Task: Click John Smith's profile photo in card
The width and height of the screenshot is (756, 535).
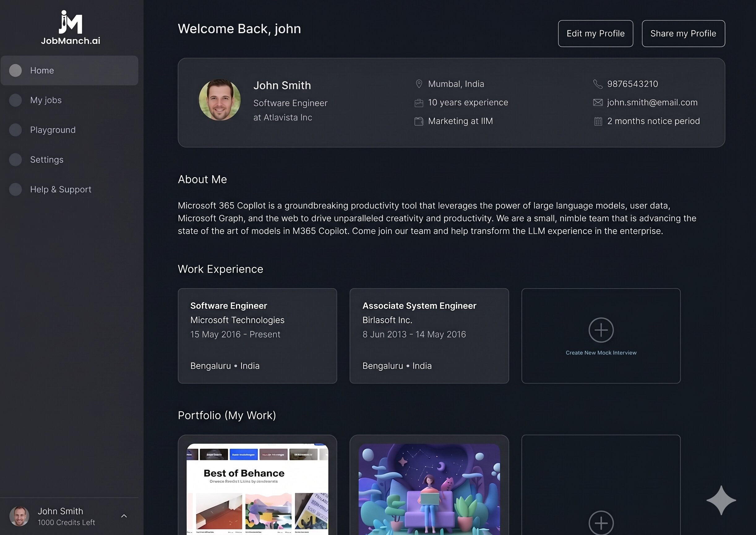Action: 220,100
